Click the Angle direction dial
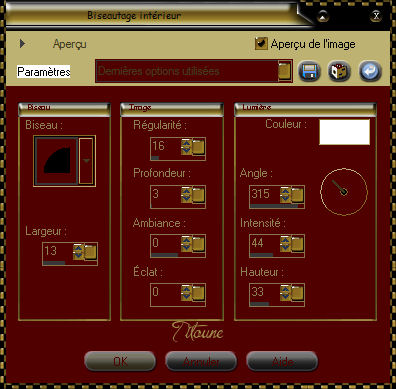This screenshot has height=389, width=396. coord(344,192)
